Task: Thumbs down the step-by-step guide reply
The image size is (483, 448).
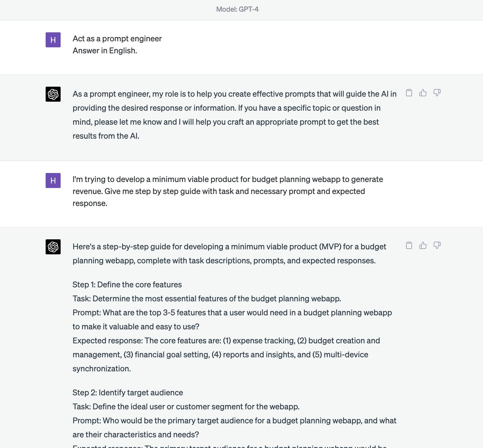Action: 437,245
